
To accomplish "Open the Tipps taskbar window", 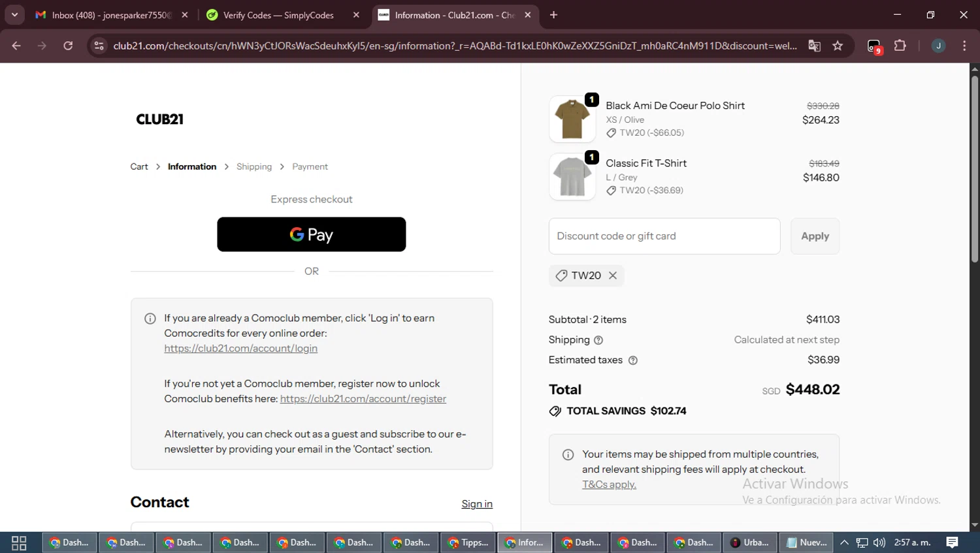I will (x=469, y=543).
